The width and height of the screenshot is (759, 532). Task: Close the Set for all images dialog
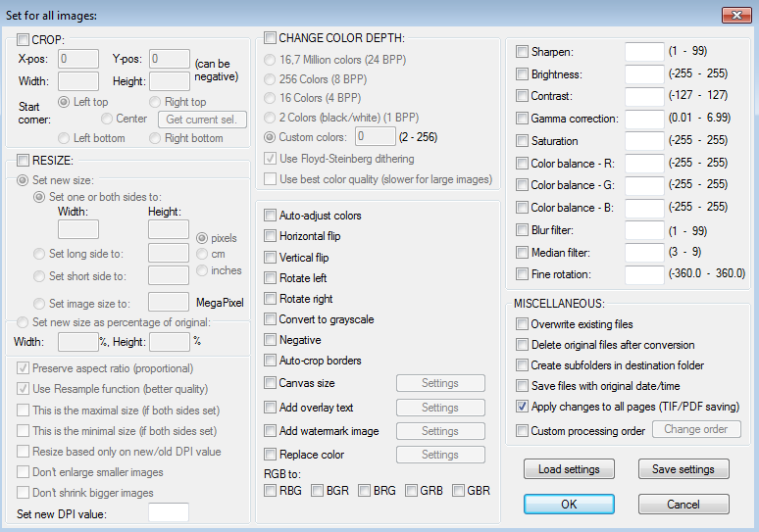pos(736,15)
